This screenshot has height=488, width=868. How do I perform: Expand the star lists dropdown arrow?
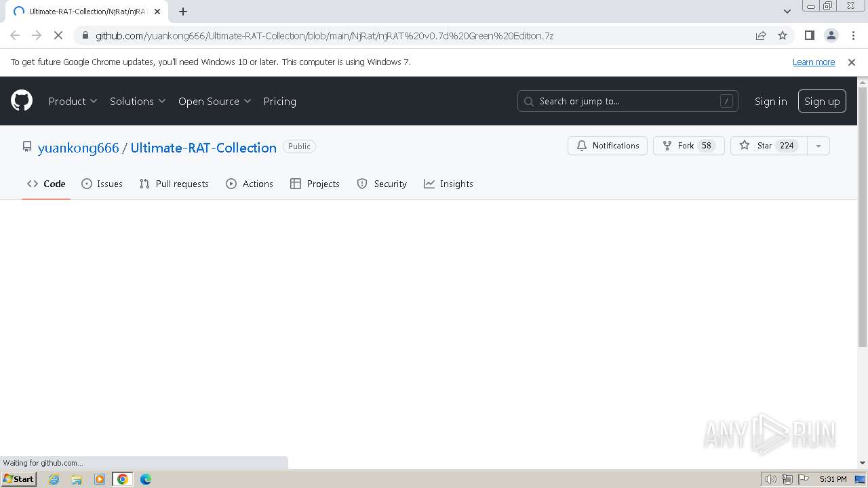tap(818, 146)
